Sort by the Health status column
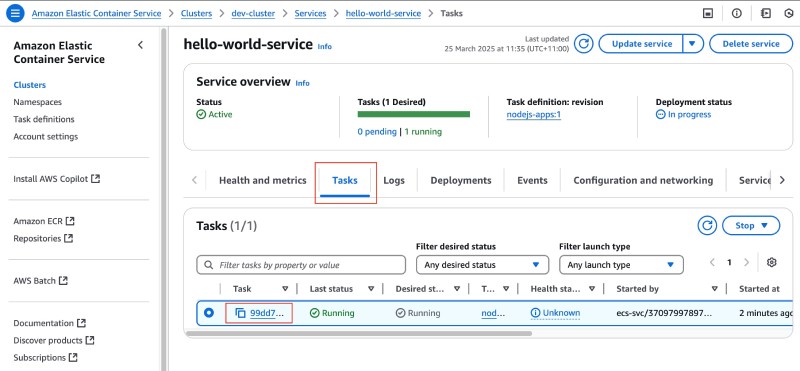 pyautogui.click(x=592, y=289)
